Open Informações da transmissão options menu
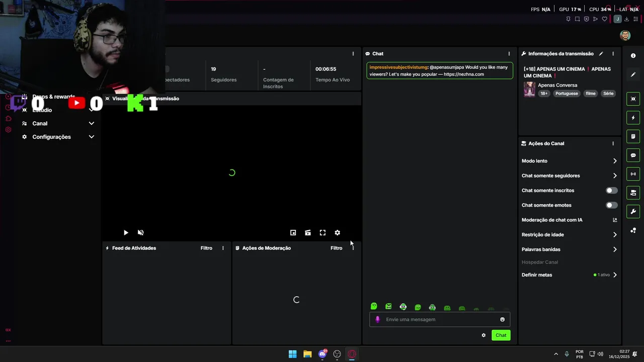Image resolution: width=644 pixels, height=362 pixels. [x=613, y=54]
